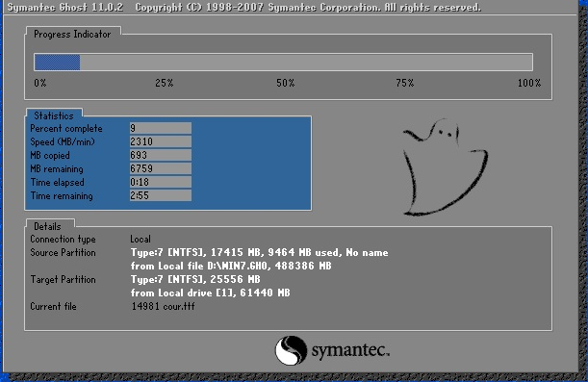This screenshot has width=588, height=382.
Task: Click the ghost mascot drawing
Action: pos(446,167)
